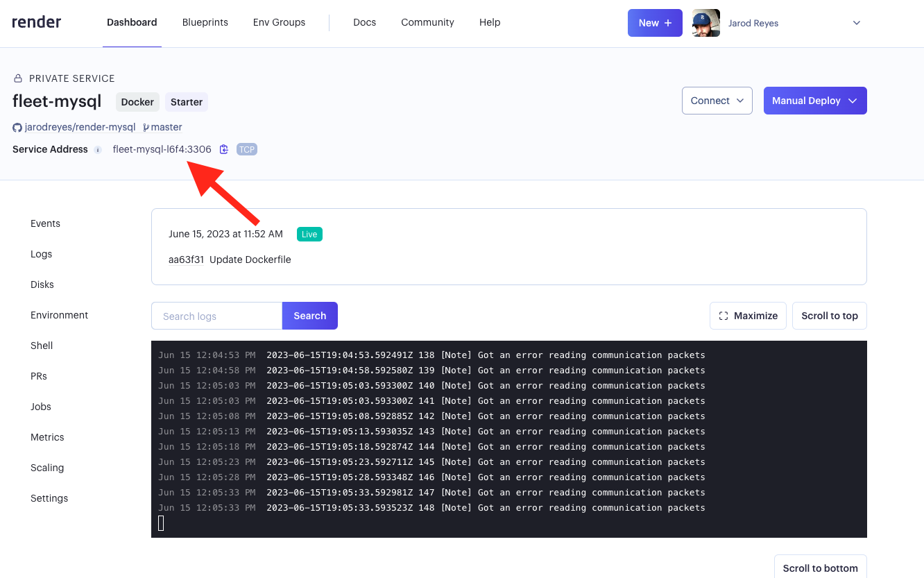Click the fleet-mysql service title
The width and height of the screenshot is (924, 578).
coord(57,101)
